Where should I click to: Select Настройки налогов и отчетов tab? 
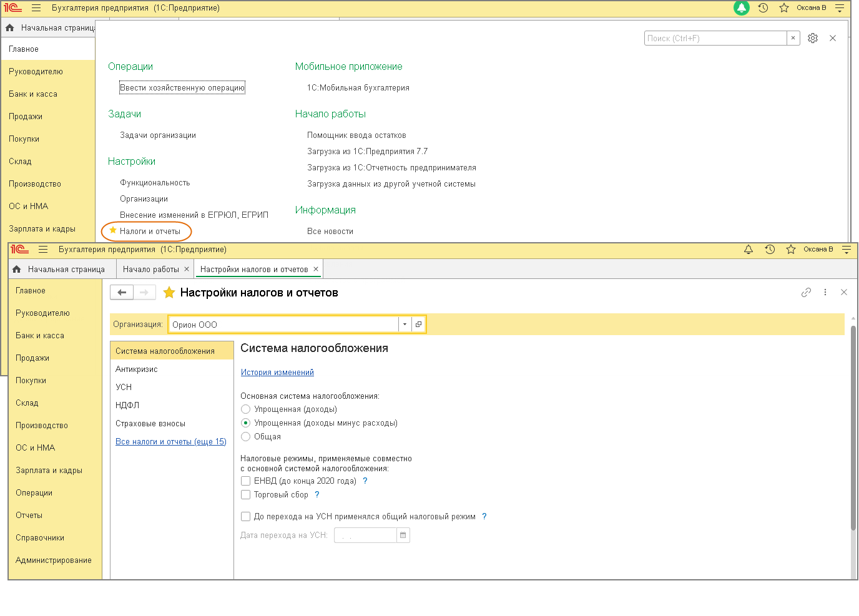[254, 269]
